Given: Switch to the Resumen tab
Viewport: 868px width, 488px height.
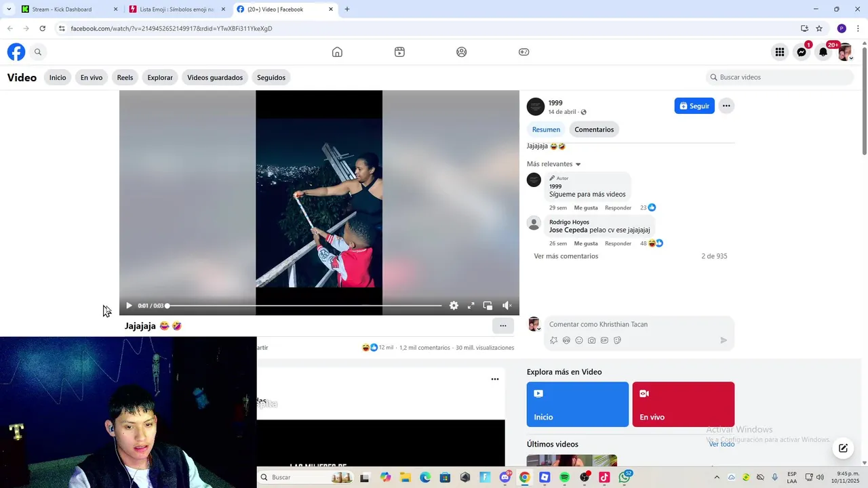Looking at the screenshot, I should pyautogui.click(x=546, y=129).
